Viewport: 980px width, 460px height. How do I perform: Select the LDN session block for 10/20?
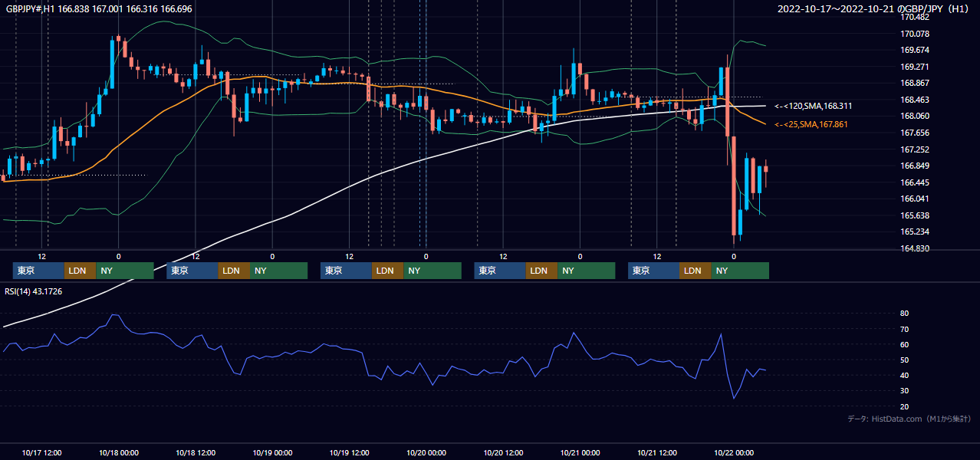pyautogui.click(x=541, y=271)
